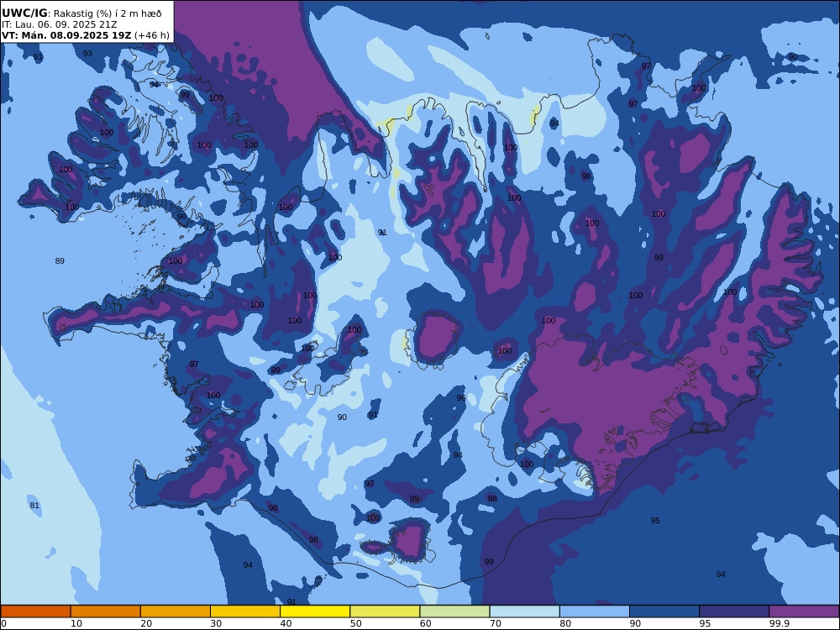Click the dark orange 0–10 legend swatch
This screenshot has width=840, height=630.
[35, 612]
